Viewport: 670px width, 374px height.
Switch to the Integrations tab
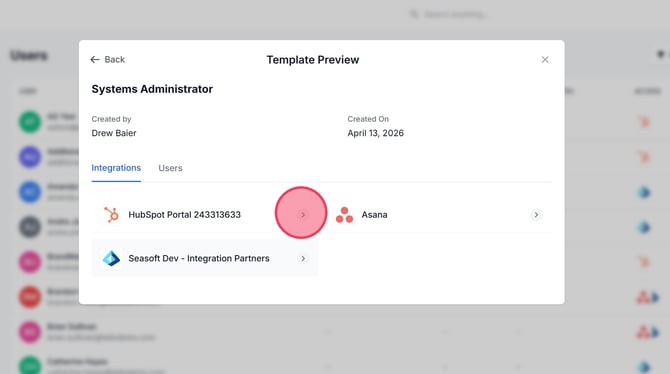click(116, 168)
